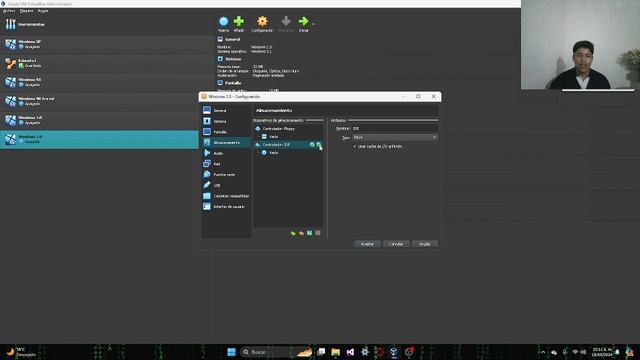The height and width of the screenshot is (360, 640).
Task: Click the VirtualBox icon on the taskbar
Action: pos(393,352)
